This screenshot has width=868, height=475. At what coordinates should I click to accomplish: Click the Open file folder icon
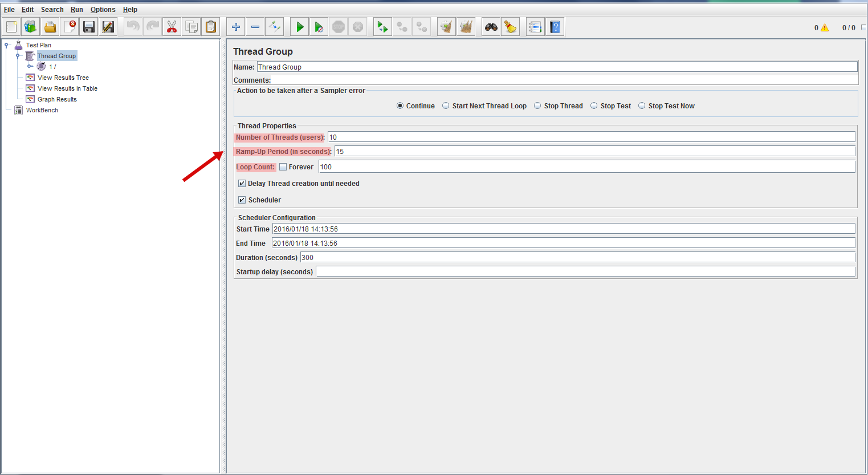point(50,27)
